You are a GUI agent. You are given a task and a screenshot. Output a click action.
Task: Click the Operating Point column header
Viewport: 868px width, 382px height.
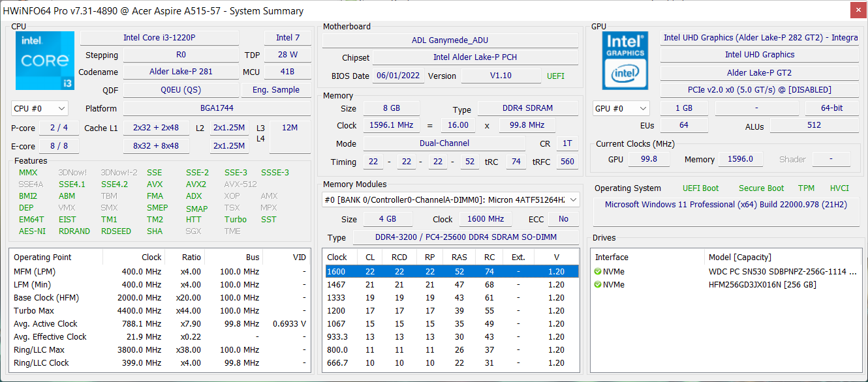[x=43, y=257]
